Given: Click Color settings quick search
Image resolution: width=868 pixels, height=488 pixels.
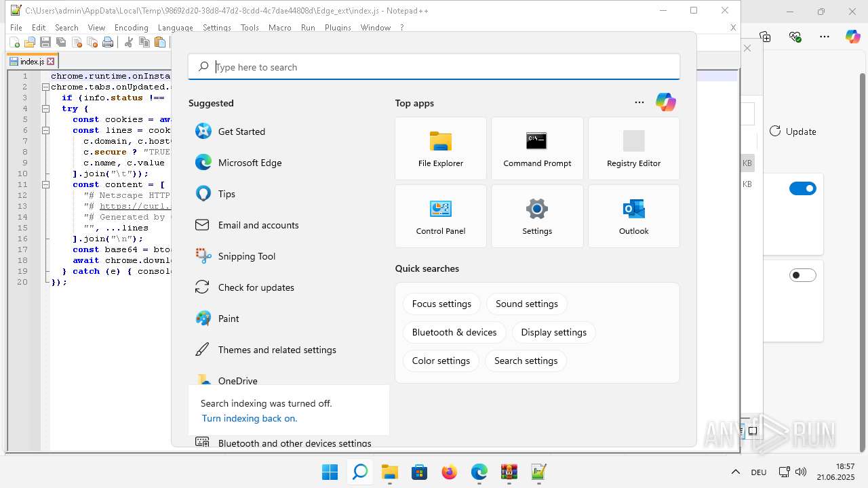Looking at the screenshot, I should pyautogui.click(x=441, y=361).
